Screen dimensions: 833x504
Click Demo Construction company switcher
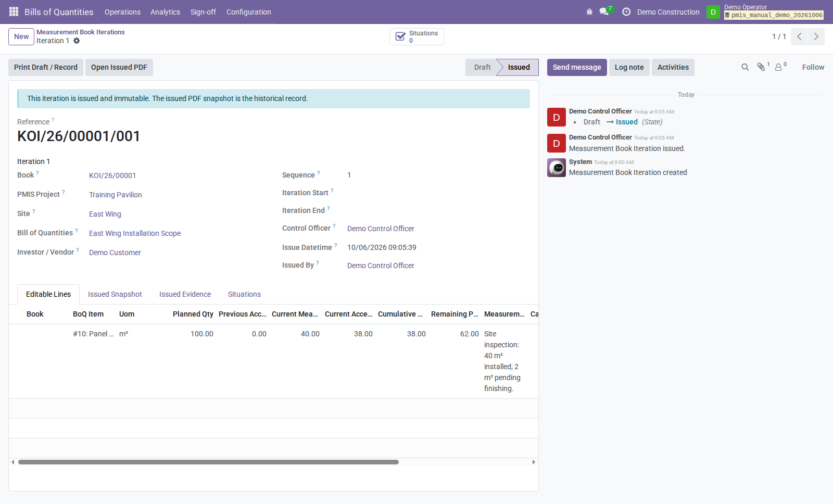click(668, 12)
